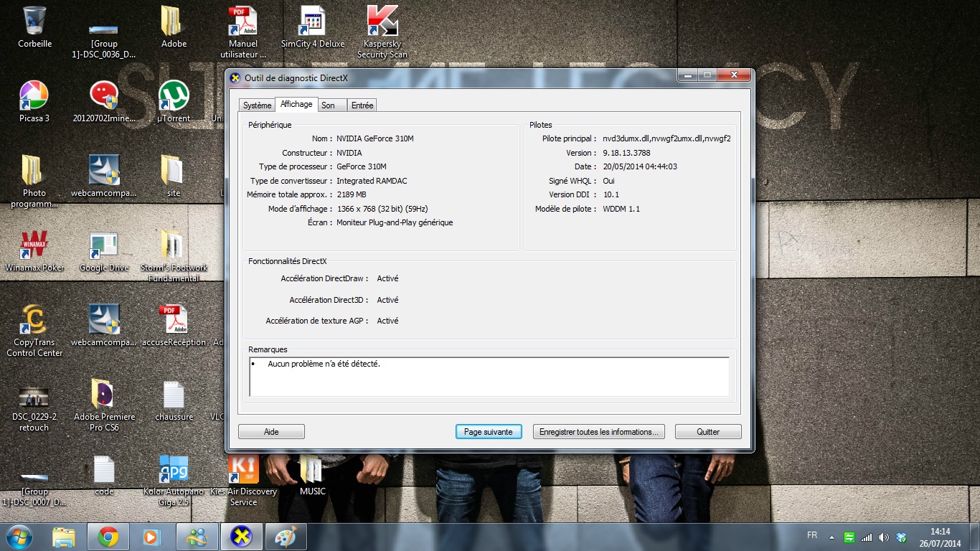Click the WDDM 1.1 driver model value

pyautogui.click(x=621, y=209)
